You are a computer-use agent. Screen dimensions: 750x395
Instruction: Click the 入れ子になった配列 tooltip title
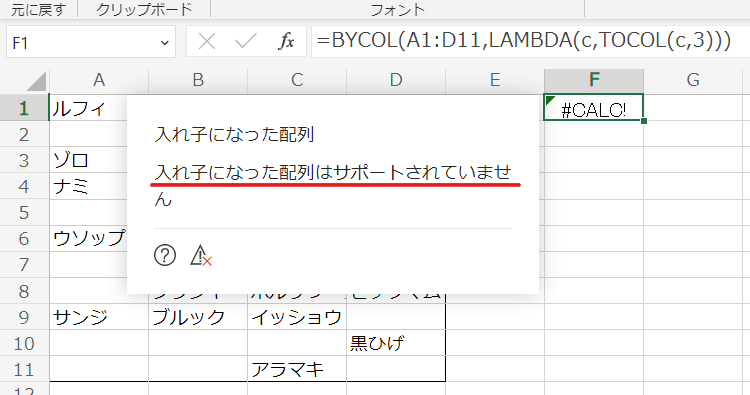point(234,135)
